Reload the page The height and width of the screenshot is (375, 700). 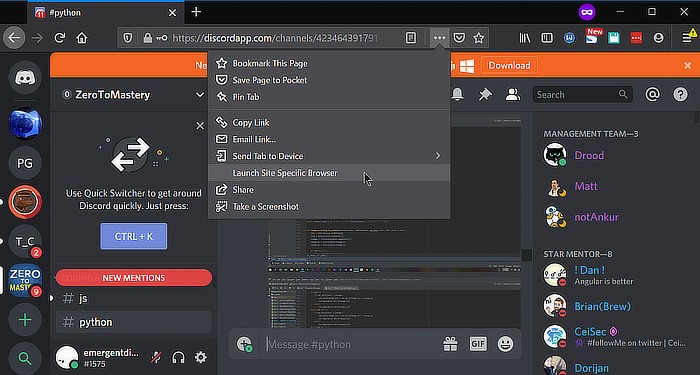pos(59,38)
